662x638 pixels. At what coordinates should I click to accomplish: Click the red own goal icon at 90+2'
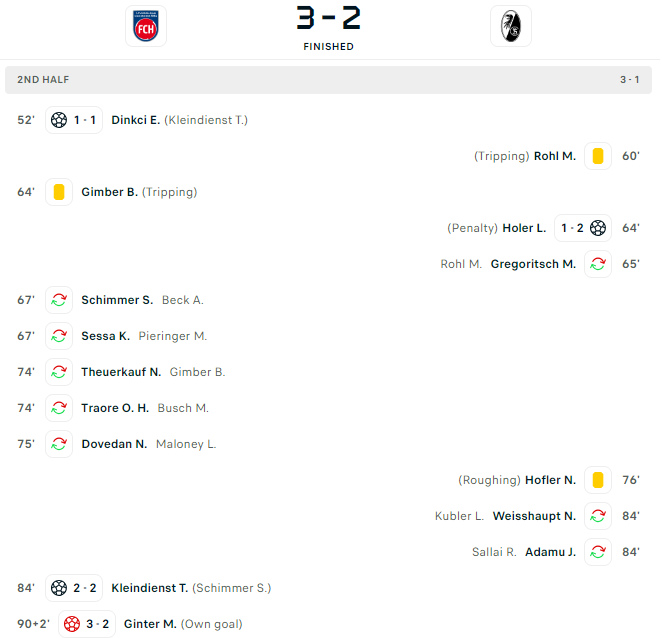[72, 624]
